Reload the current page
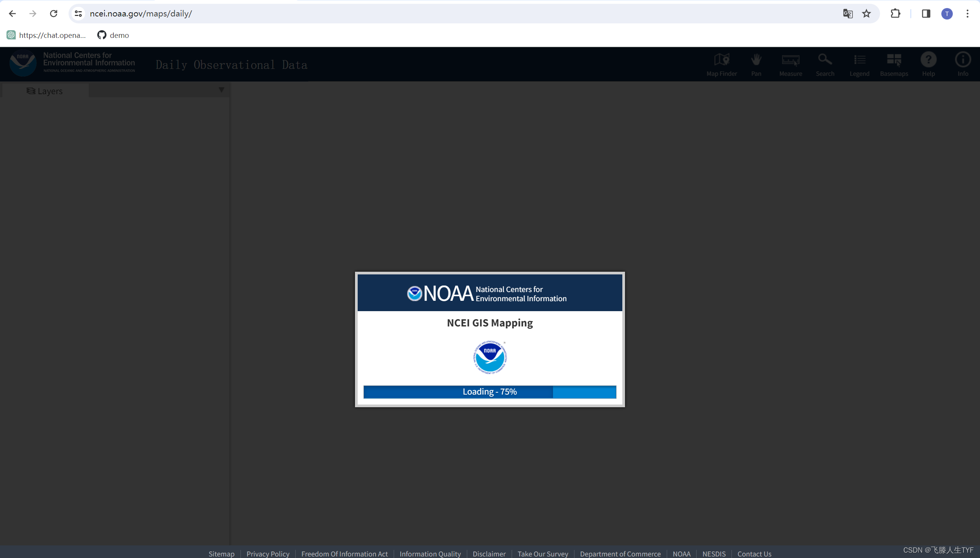This screenshot has width=980, height=558. [x=54, y=14]
